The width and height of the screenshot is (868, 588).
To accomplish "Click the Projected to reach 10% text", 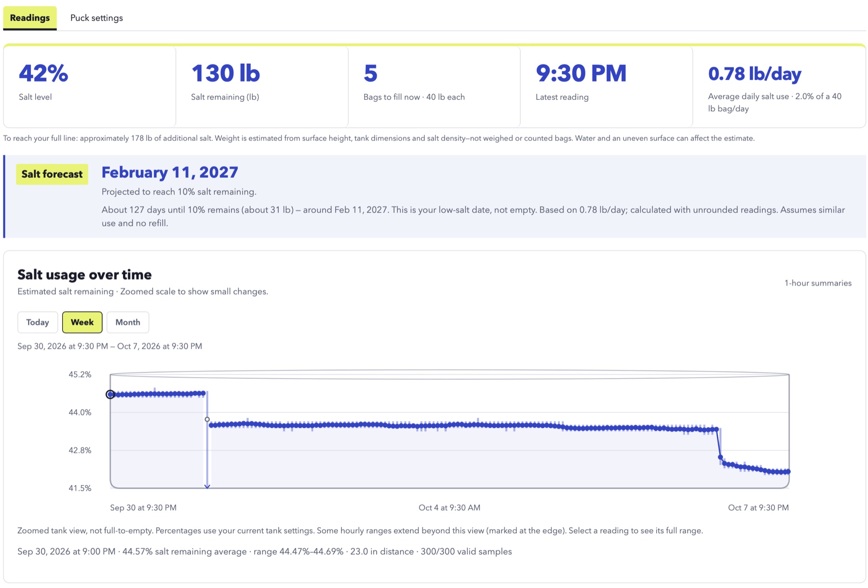I will (179, 192).
